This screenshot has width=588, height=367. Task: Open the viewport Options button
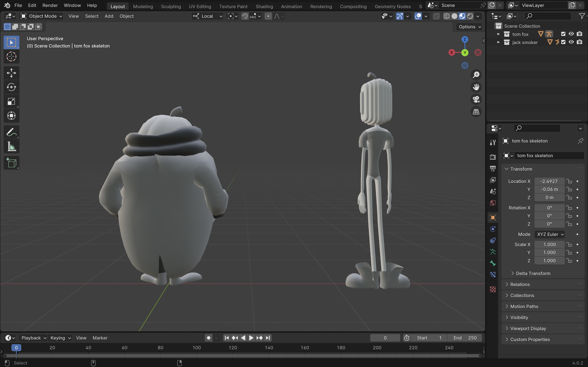point(469,27)
